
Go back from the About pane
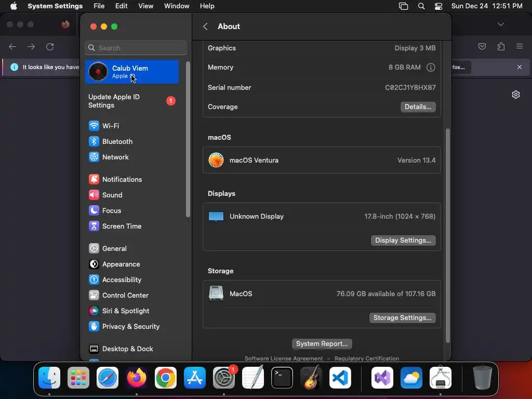pyautogui.click(x=205, y=26)
